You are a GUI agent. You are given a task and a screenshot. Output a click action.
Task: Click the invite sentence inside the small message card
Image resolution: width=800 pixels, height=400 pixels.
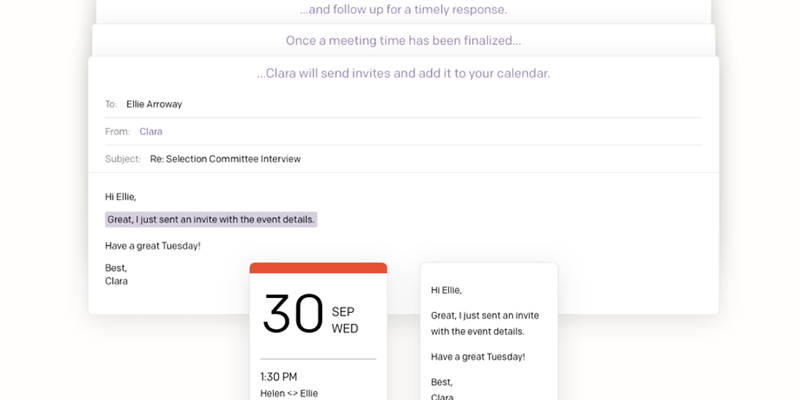click(x=478, y=323)
